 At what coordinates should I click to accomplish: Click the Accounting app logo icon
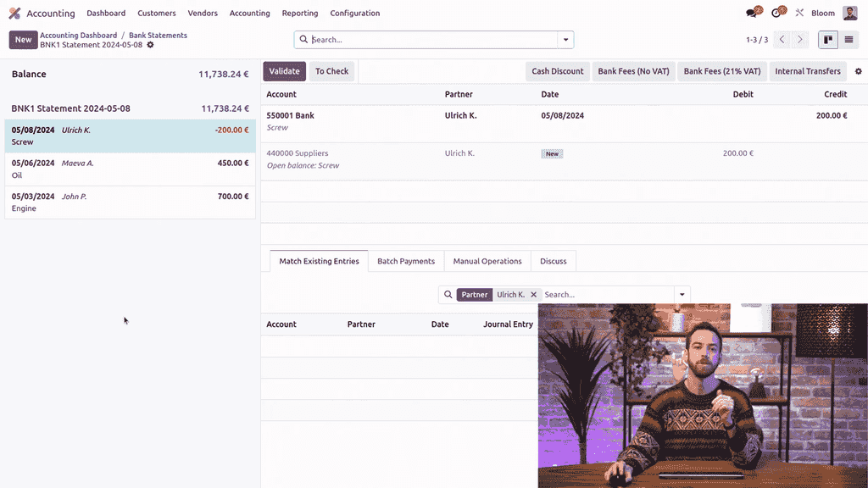pos(14,14)
